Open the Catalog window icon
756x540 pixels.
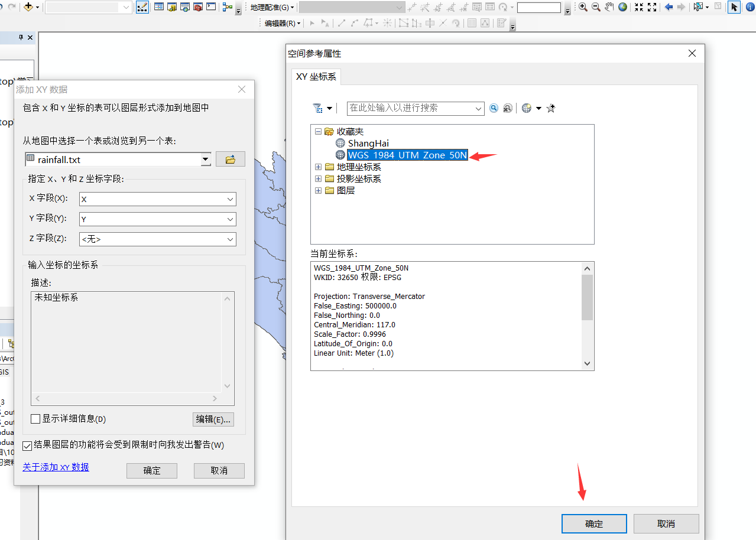(x=172, y=7)
